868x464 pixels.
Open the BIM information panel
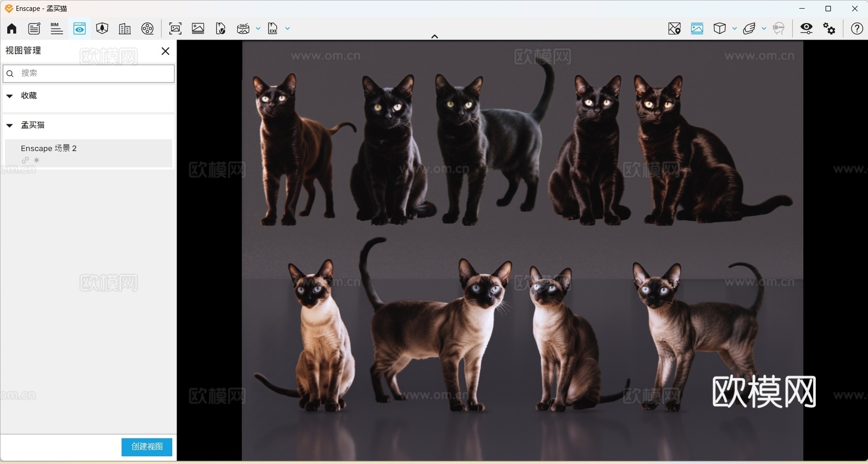pos(56,28)
